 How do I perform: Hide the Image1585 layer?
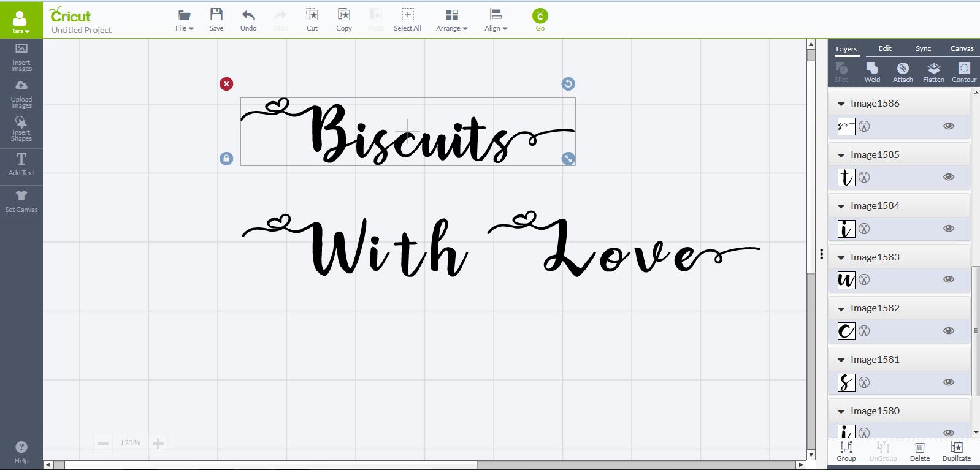(x=949, y=177)
